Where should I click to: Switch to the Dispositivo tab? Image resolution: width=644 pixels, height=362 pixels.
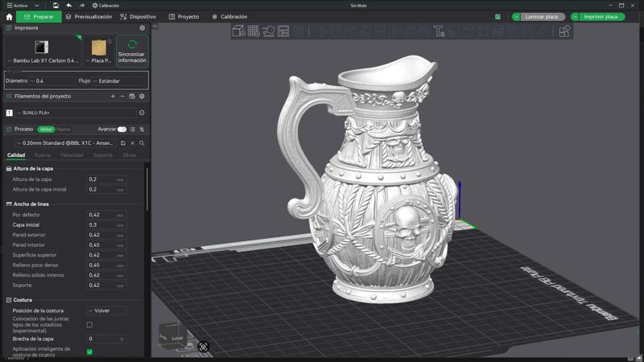point(138,17)
